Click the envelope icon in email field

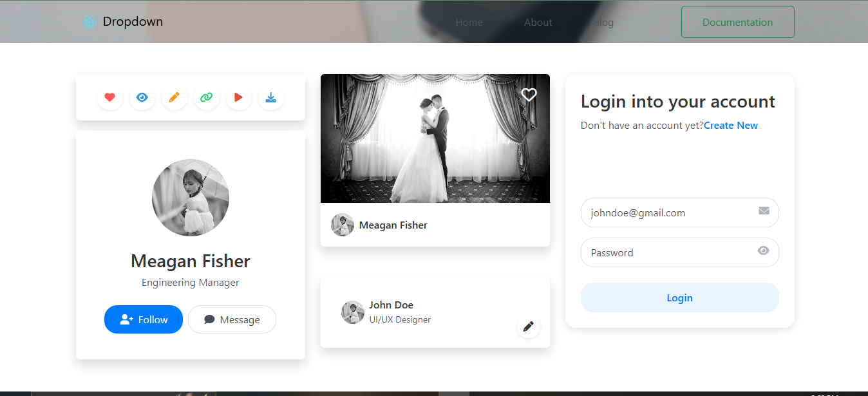tap(764, 211)
